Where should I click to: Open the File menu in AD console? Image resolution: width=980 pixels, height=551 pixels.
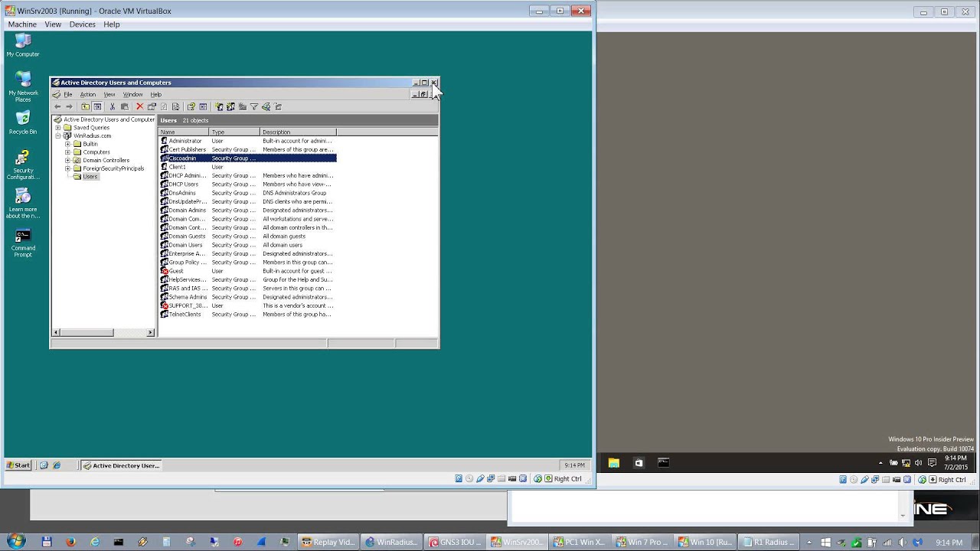(67, 94)
